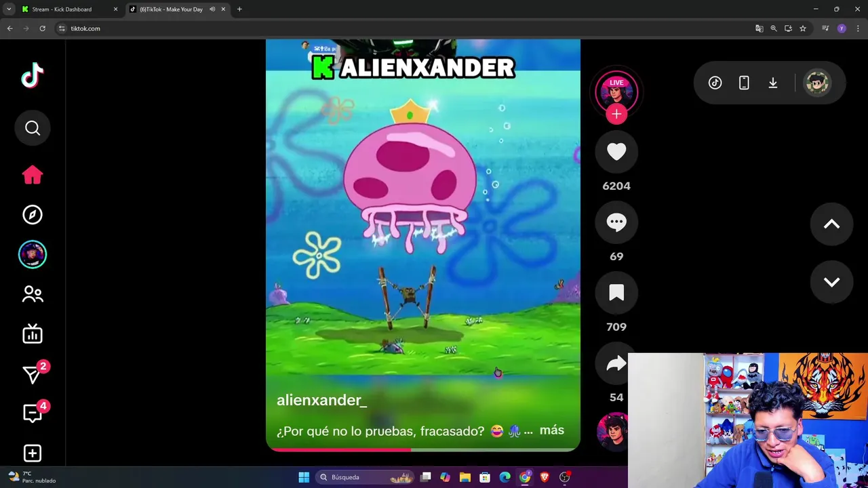Close the Kick Dashboard tab
This screenshot has height=488, width=868.
tap(115, 9)
